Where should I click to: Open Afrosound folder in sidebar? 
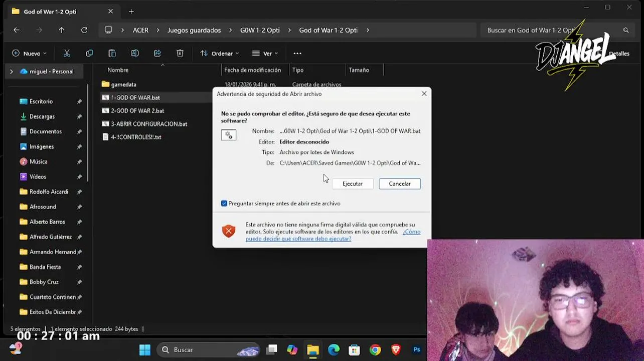[x=43, y=207]
